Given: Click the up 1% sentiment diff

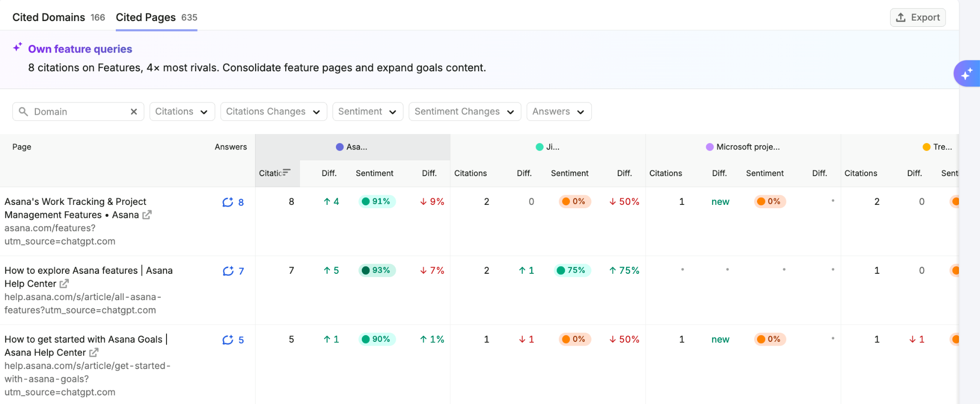Looking at the screenshot, I should 432,339.
